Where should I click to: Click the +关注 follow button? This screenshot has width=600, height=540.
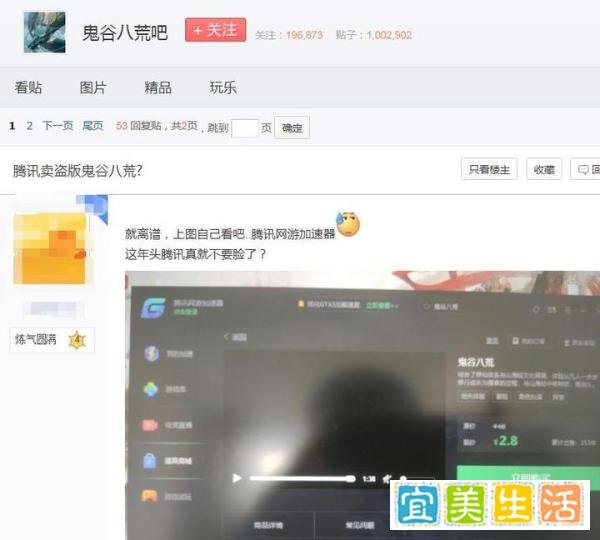click(215, 29)
